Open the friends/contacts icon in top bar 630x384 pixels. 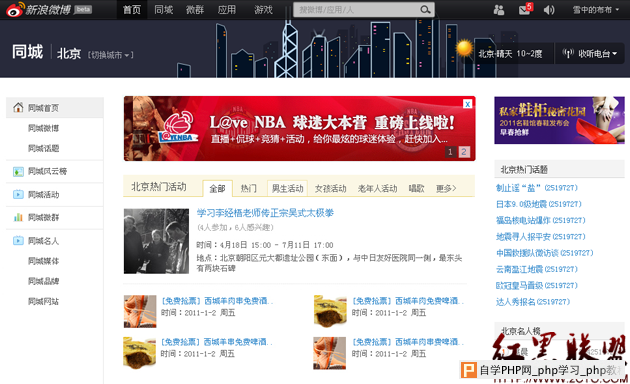[x=499, y=10]
